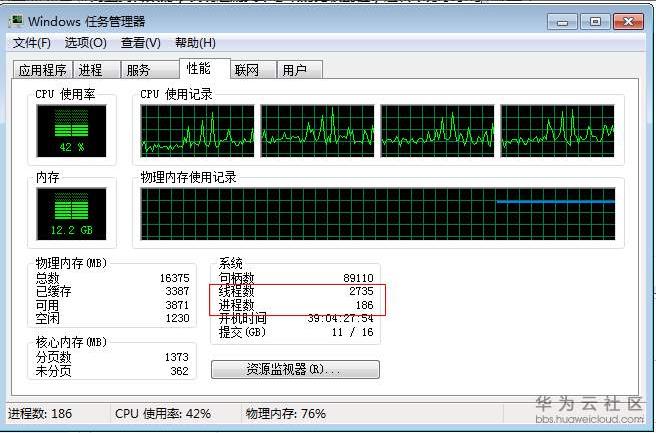This screenshot has width=656, height=433.
Task: Open the 查看(V) menu
Action: pyautogui.click(x=141, y=43)
